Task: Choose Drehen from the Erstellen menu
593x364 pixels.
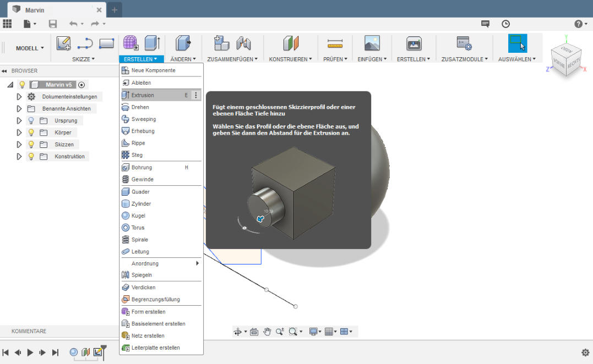Action: (x=161, y=107)
